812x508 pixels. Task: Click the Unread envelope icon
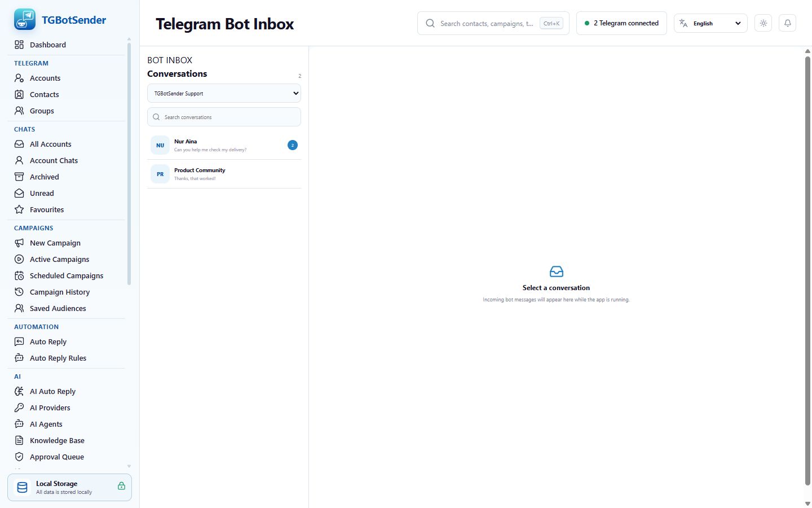(x=19, y=193)
